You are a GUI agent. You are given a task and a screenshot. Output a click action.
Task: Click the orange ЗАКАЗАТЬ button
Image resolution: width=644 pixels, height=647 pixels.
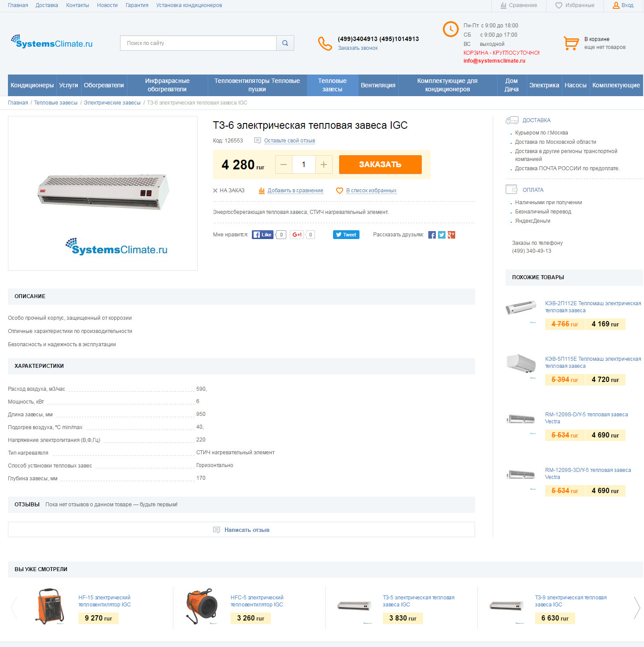pyautogui.click(x=380, y=165)
